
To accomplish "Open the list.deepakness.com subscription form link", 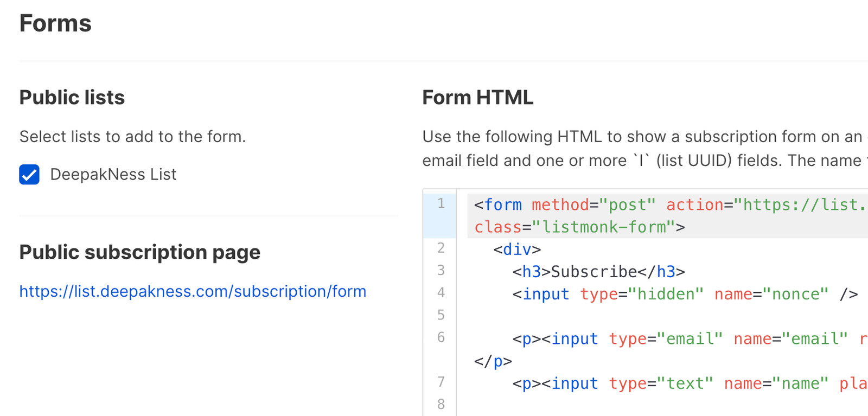I will click(193, 291).
